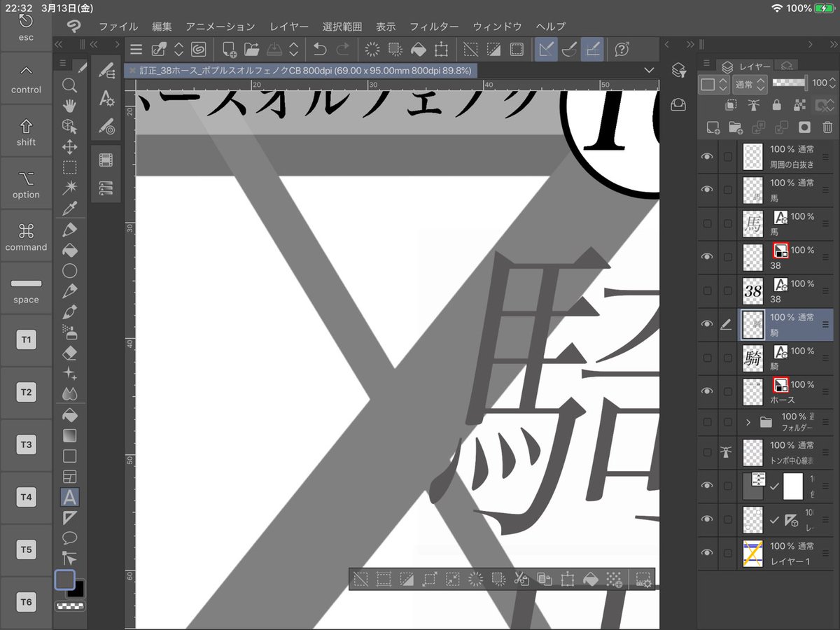Click Redo arrow in command bar
Viewport: 840px width, 630px height.
tap(343, 49)
